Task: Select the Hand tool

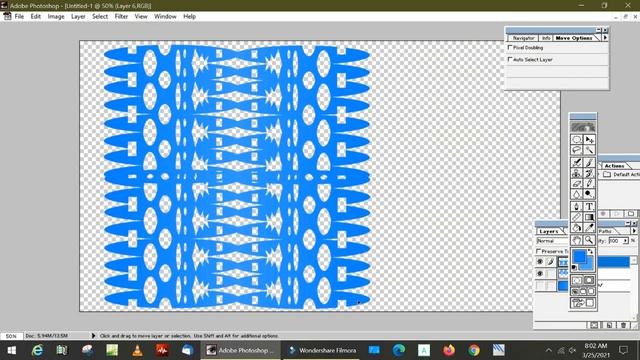Action: 576,240
